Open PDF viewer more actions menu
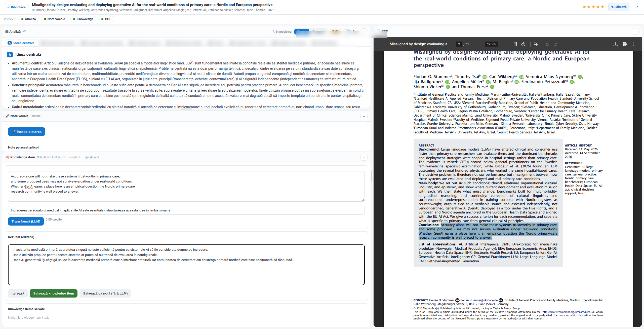Image resolution: width=644 pixels, height=329 pixels. [x=634, y=44]
